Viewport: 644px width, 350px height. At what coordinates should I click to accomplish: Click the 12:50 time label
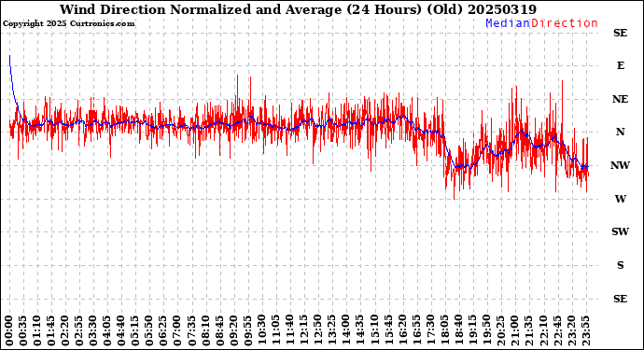coord(317,330)
